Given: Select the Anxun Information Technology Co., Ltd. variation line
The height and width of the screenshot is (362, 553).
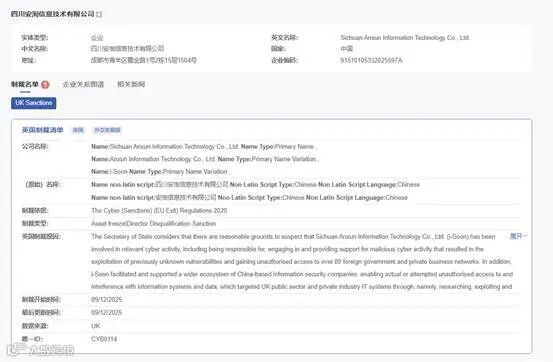Looking at the screenshot, I should 205,159.
